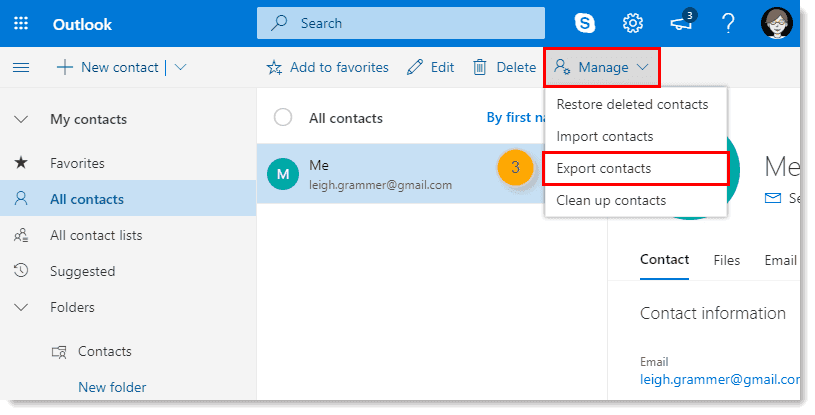Image resolution: width=815 pixels, height=415 pixels.
Task: Click the New folder link
Action: point(112,387)
